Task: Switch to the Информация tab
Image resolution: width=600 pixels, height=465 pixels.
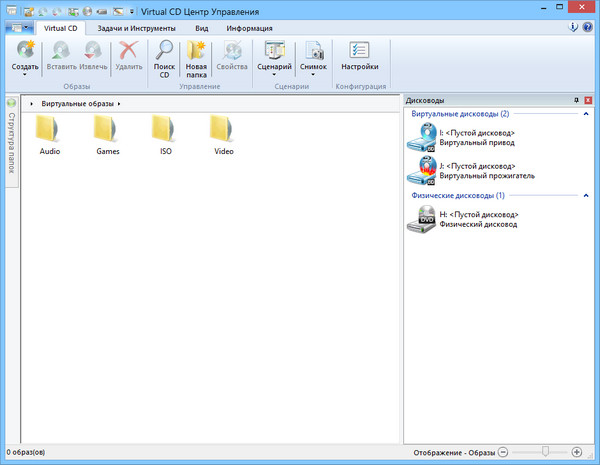Action: pos(249,29)
